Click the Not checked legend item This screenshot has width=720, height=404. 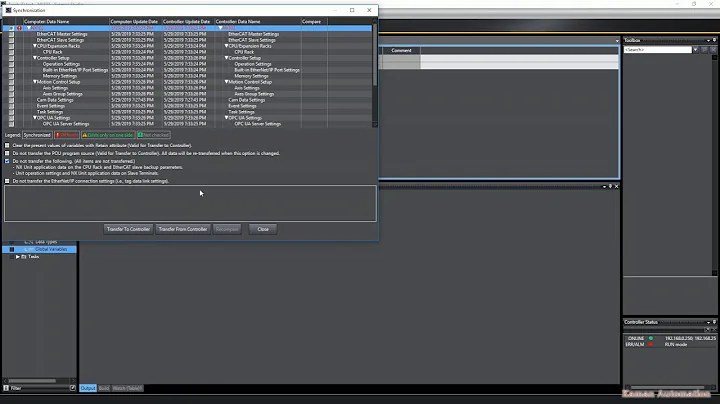tap(153, 135)
